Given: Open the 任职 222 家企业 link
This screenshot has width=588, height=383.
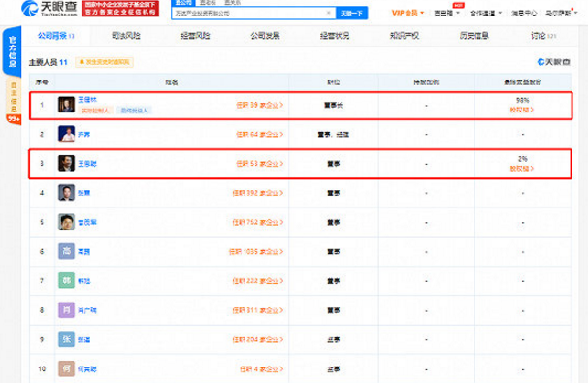Looking at the screenshot, I should coord(258,281).
